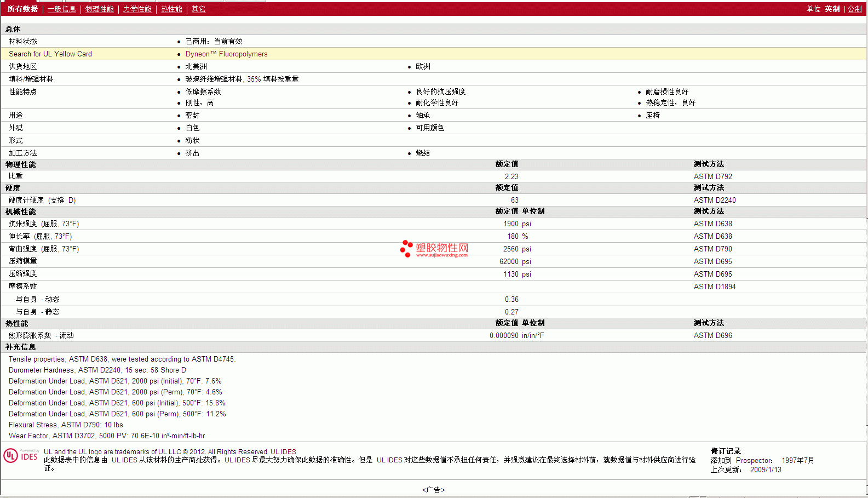Switch units to 公制
868x498 pixels.
[x=855, y=9]
